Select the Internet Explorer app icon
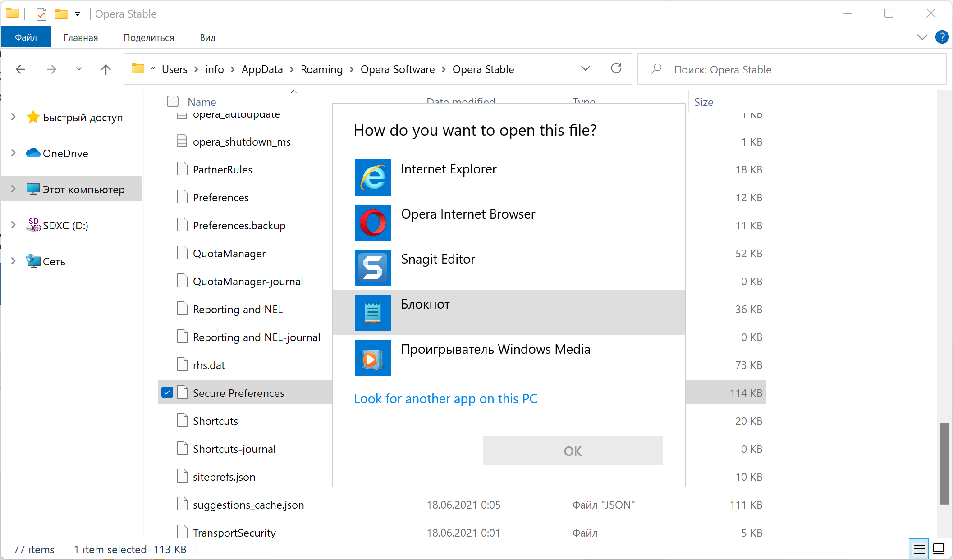The height and width of the screenshot is (560, 953). [372, 178]
